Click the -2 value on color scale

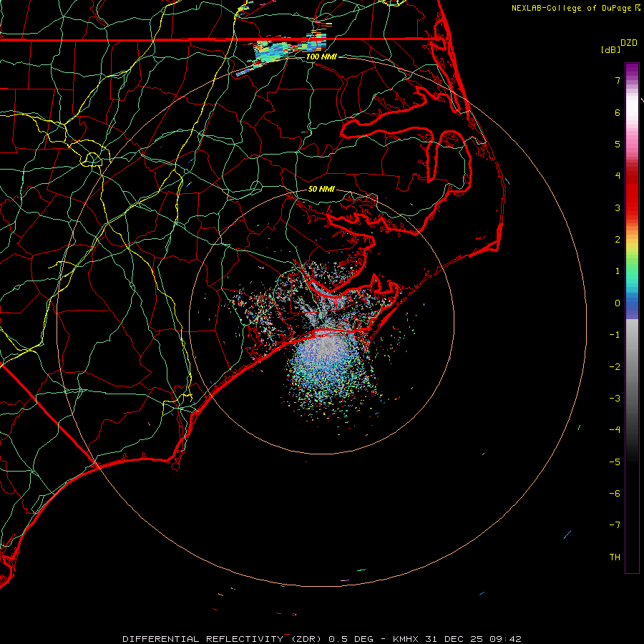(x=615, y=367)
